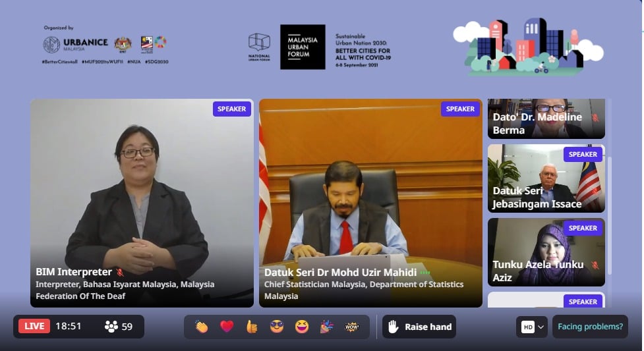Send the laughing face emoji reaction
The height and width of the screenshot is (351, 644).
(x=302, y=327)
